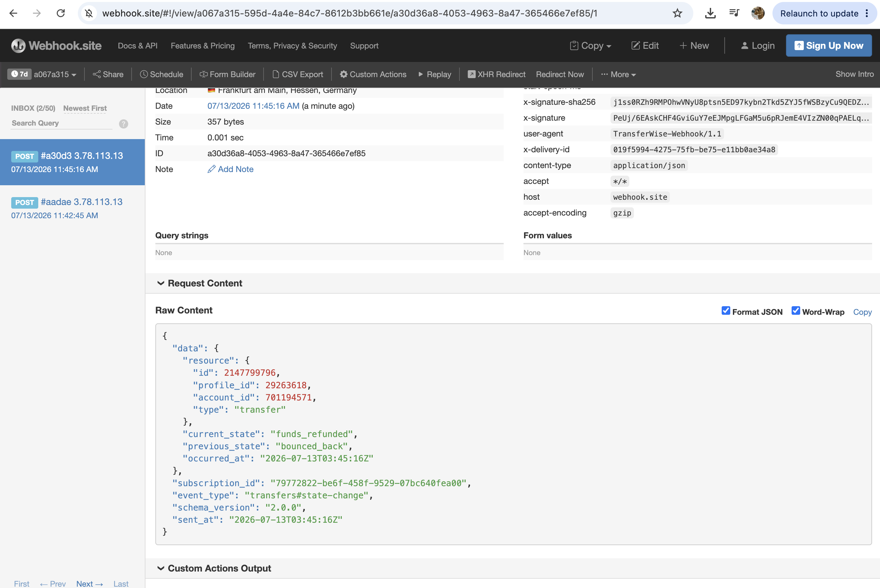880x588 pixels.
Task: Click the Login link
Action: 758,46
